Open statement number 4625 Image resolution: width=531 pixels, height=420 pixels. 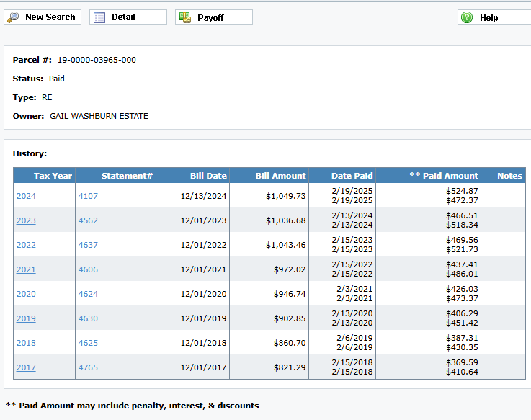(x=88, y=343)
